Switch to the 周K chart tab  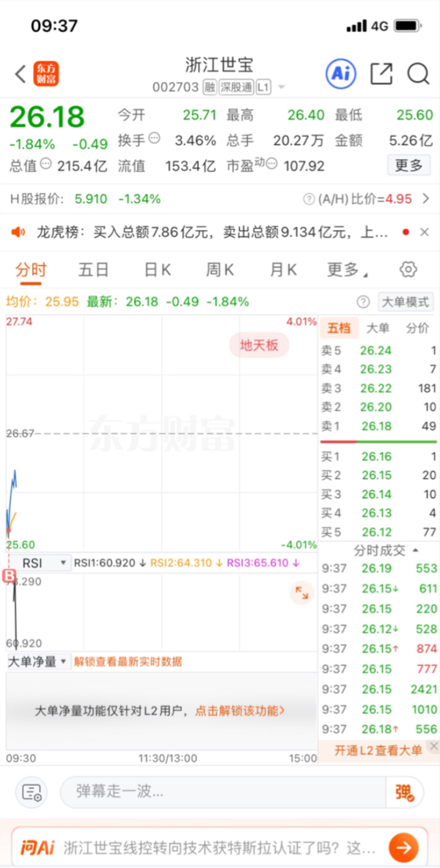coord(220,270)
